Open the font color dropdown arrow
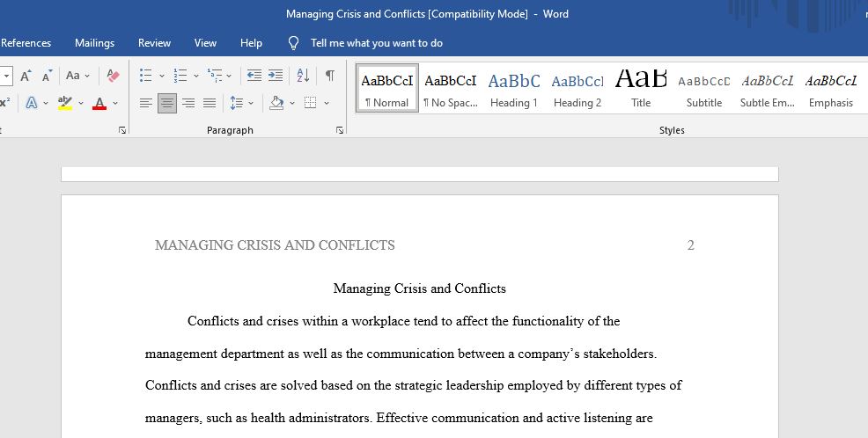868x438 pixels. tap(115, 103)
